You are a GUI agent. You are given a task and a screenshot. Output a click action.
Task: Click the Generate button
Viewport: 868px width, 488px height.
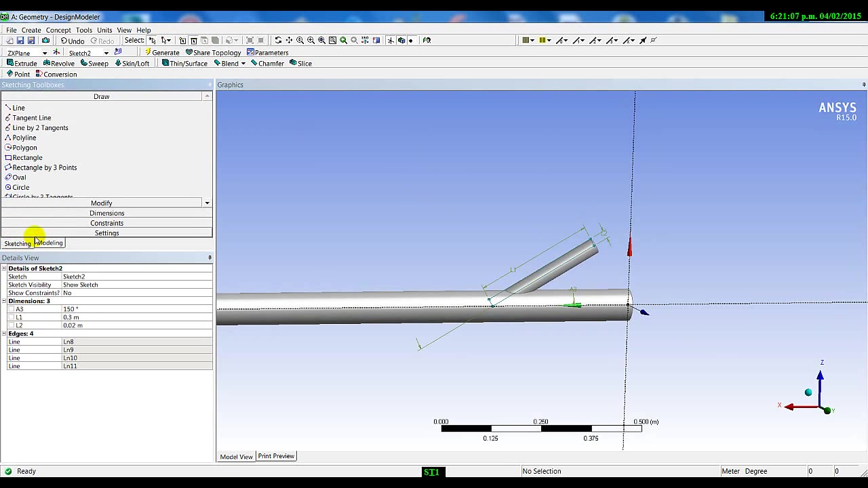pyautogui.click(x=162, y=52)
